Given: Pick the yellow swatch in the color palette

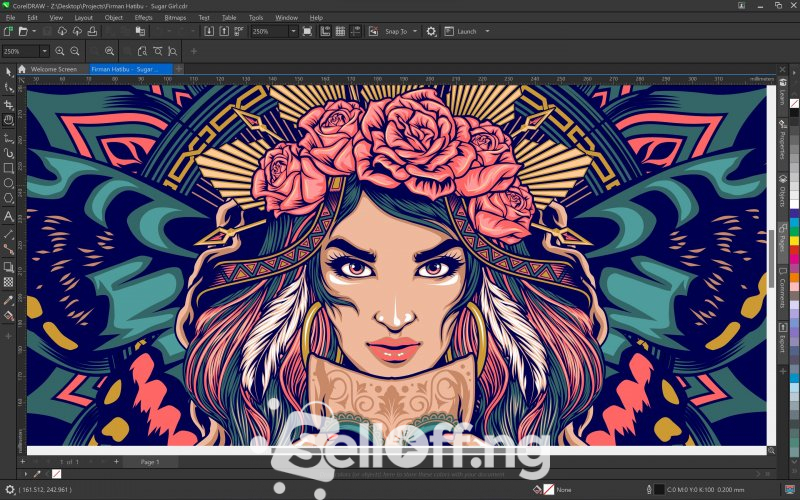Looking at the screenshot, I should 794,240.
